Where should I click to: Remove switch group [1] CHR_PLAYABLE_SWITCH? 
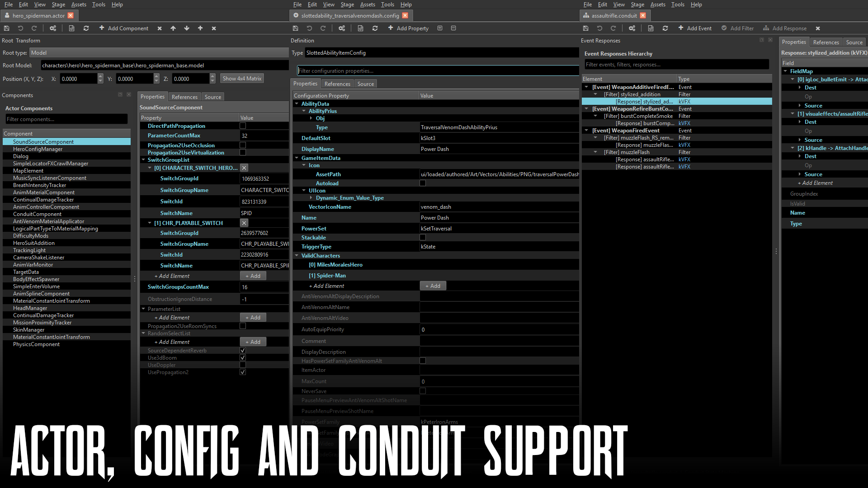coord(244,223)
